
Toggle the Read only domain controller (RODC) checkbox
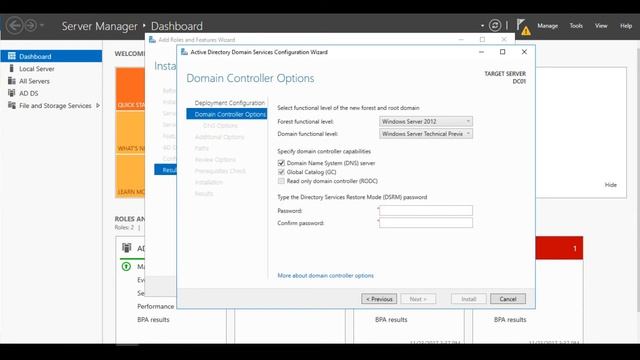point(281,181)
